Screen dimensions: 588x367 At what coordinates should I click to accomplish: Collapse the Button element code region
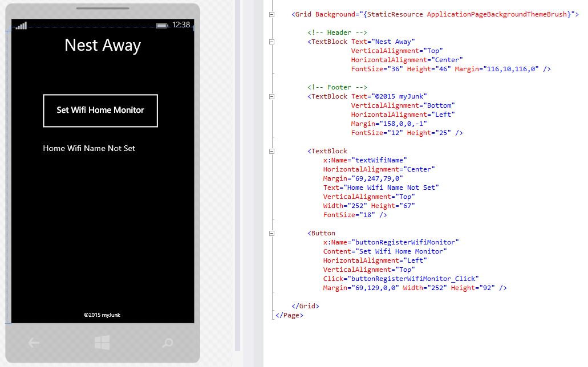pyautogui.click(x=271, y=233)
